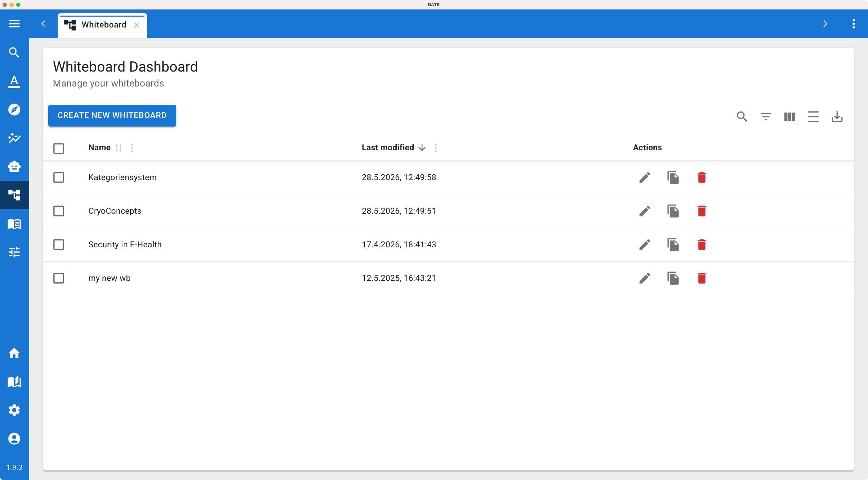Open the documentation book sidebar icon
Viewport: 868px width, 480px height.
[x=14, y=382]
